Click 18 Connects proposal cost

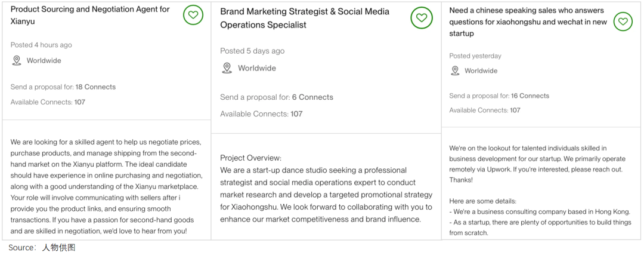tap(95, 87)
